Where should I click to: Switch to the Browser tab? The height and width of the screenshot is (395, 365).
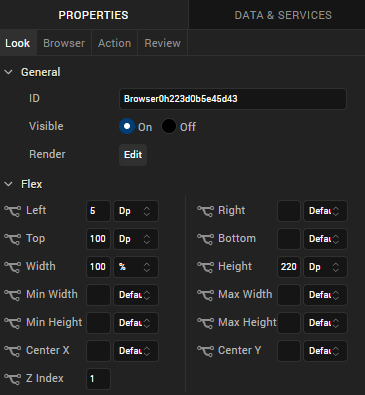[64, 43]
